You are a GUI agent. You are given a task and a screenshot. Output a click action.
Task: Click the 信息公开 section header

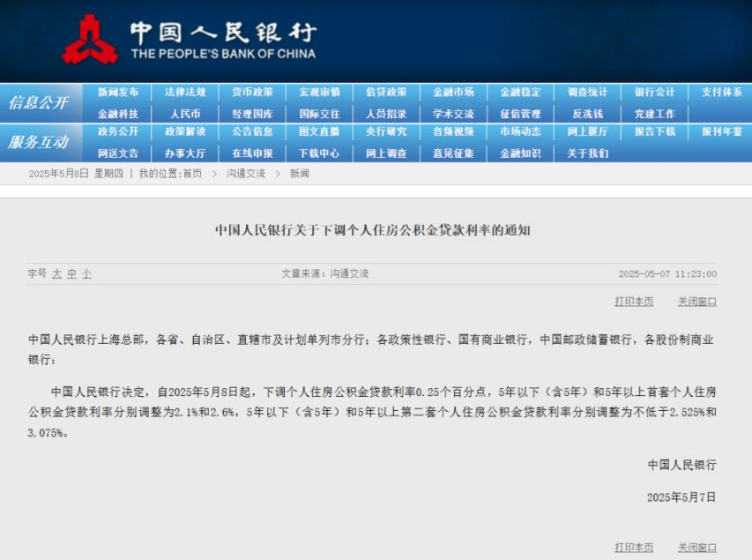(39, 102)
